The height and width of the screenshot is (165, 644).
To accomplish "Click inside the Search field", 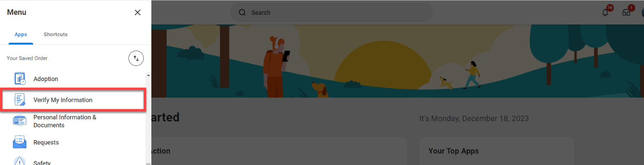I will (x=331, y=12).
